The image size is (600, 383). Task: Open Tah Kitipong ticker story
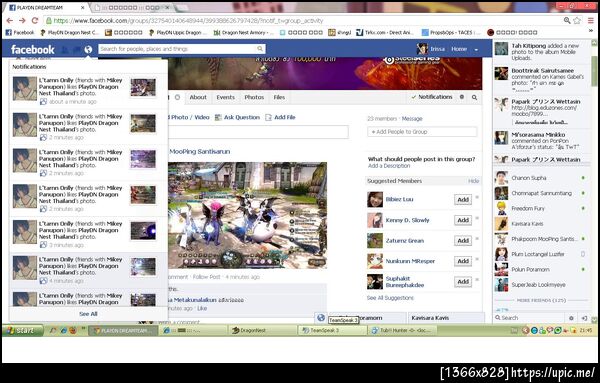(x=541, y=51)
